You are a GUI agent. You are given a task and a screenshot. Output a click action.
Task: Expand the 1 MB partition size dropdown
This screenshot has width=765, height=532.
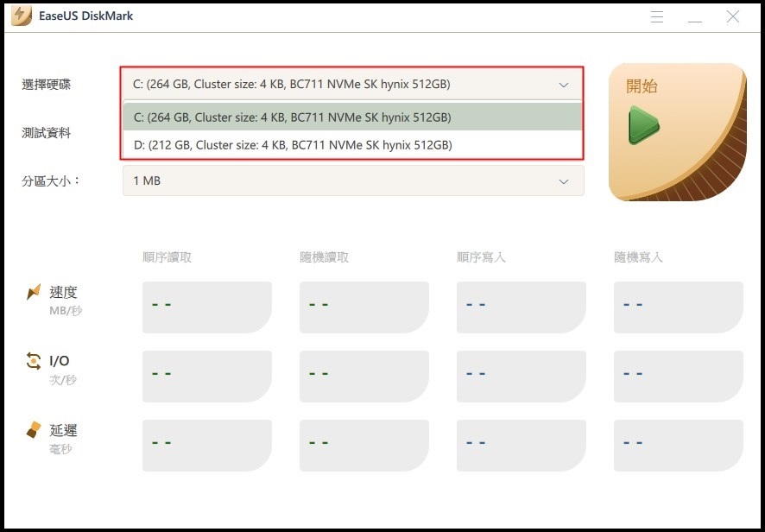[564, 181]
